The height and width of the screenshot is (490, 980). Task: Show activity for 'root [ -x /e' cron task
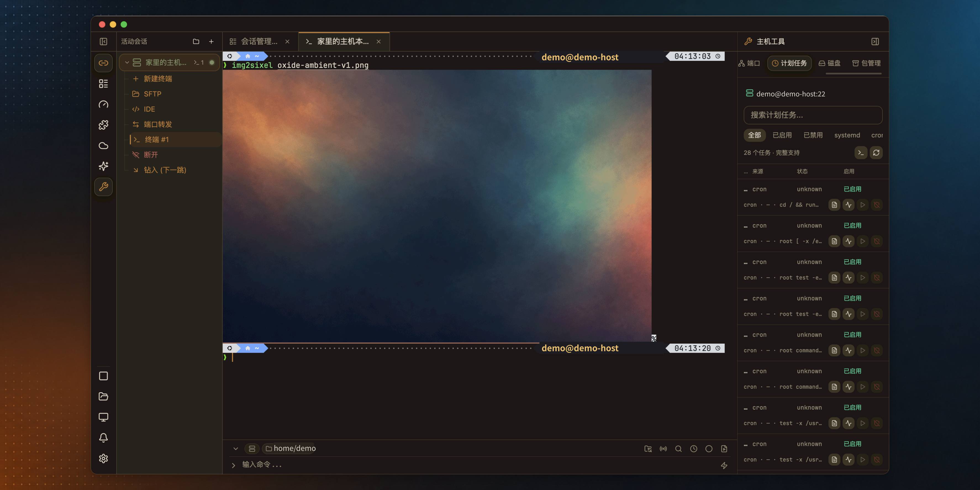click(848, 241)
